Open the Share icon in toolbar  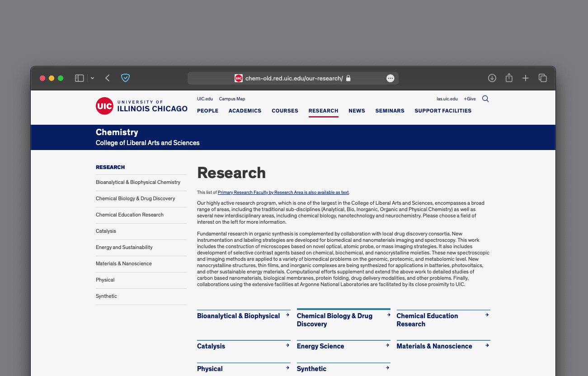pos(509,78)
